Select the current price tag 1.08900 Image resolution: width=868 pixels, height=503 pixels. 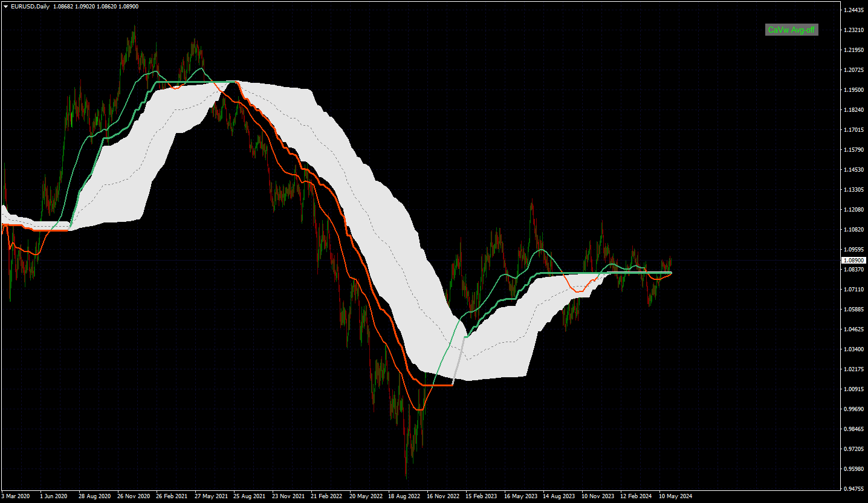854,260
